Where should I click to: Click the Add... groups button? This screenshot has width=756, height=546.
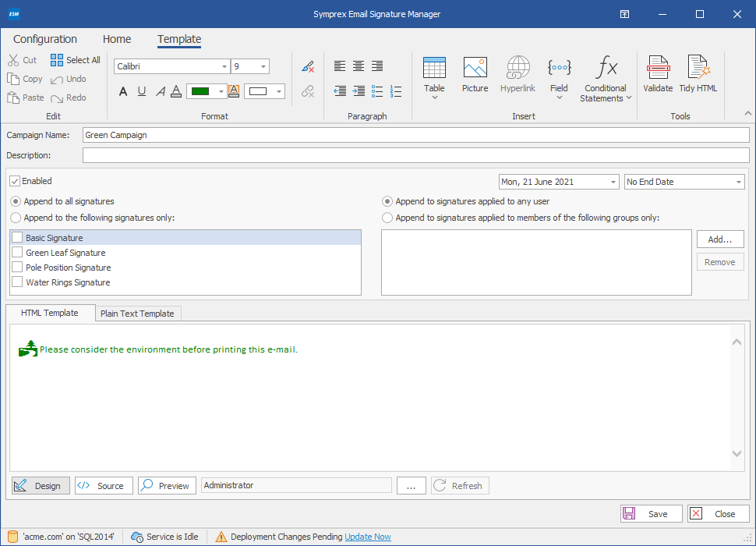point(720,239)
